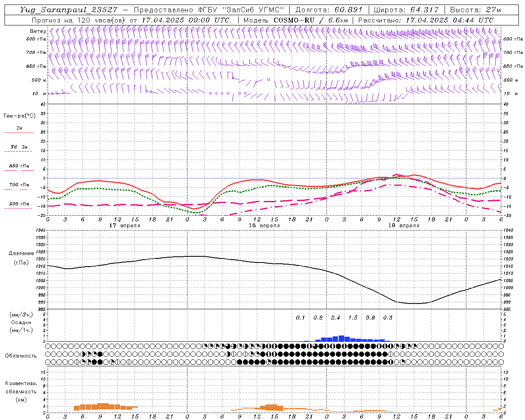
Task: Click the '(км)' convective cloud units label
Action: (x=21, y=399)
